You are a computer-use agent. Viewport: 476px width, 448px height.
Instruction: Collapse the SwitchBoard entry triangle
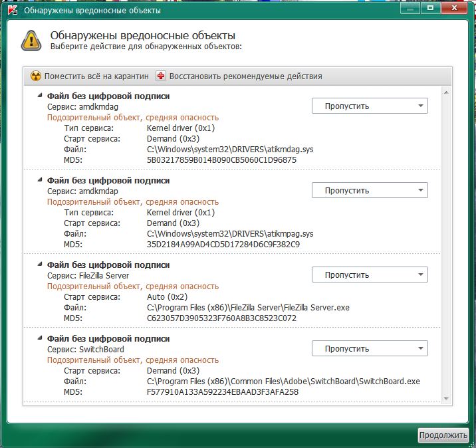coord(41,338)
